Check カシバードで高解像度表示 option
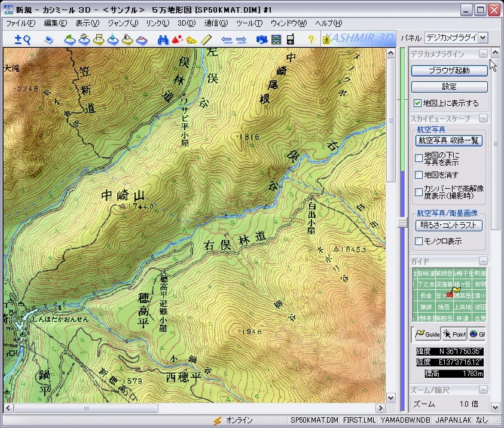This screenshot has width=504, height=428. pos(419,192)
